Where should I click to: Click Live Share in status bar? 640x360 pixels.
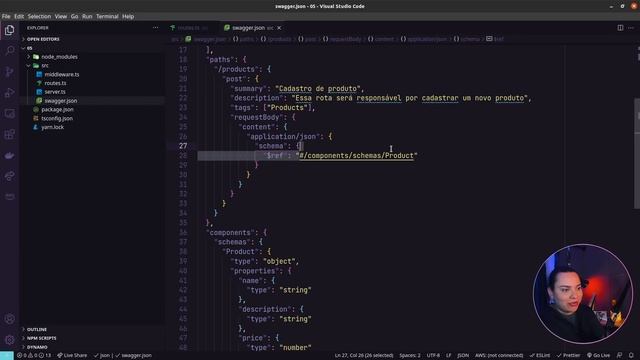pyautogui.click(x=72, y=356)
